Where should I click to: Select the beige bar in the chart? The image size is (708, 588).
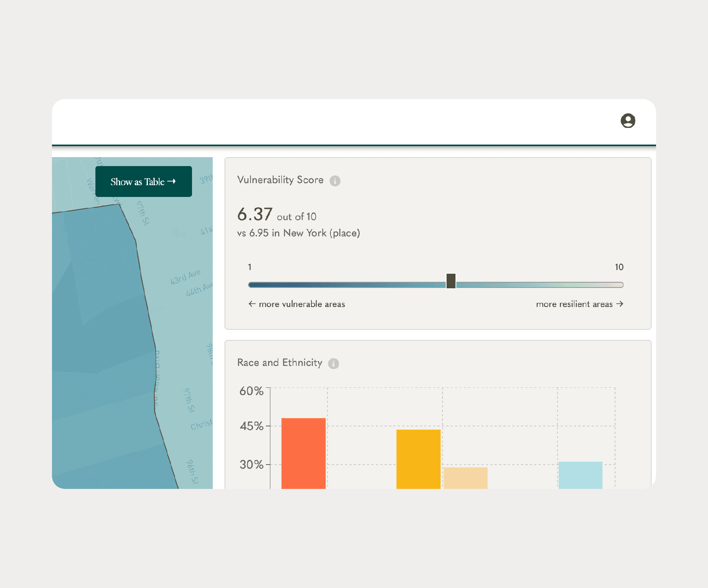(466, 478)
